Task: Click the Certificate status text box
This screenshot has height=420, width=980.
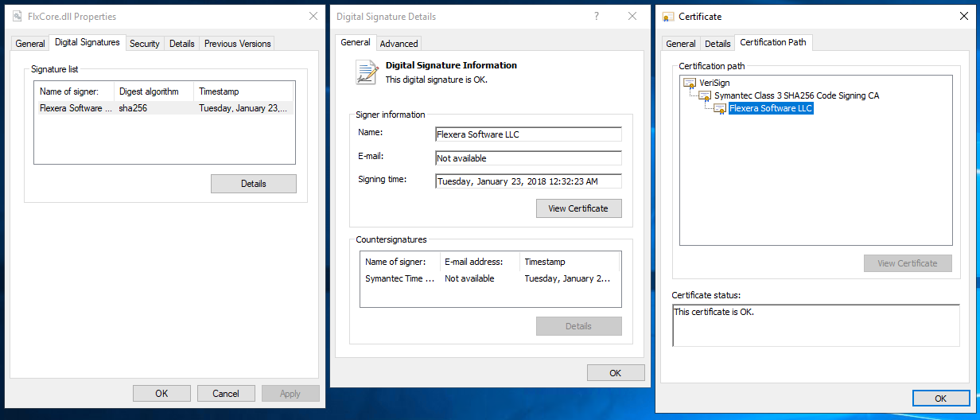Action: pyautogui.click(x=815, y=325)
